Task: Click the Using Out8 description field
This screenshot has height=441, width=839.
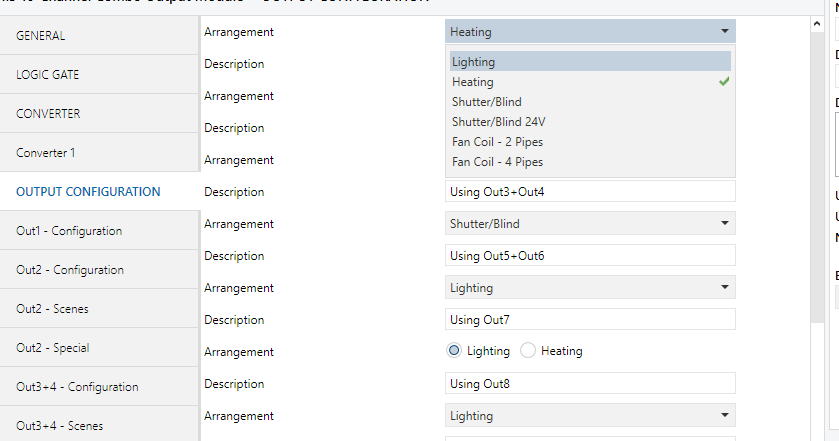Action: tap(590, 383)
